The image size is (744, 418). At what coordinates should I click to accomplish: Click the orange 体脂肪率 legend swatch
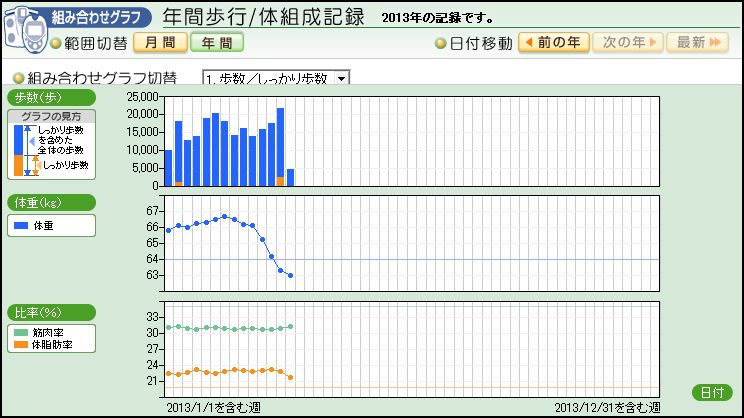click(x=21, y=344)
